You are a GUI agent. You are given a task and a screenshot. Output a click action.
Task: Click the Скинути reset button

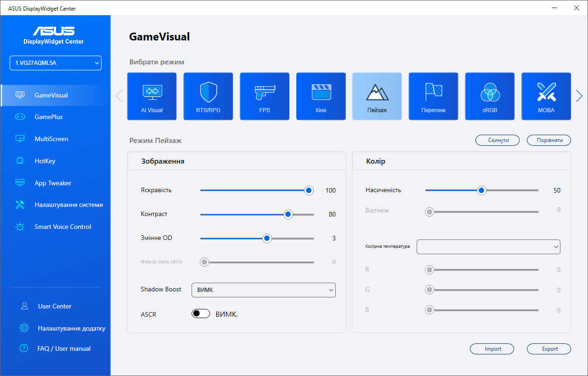[x=498, y=140]
